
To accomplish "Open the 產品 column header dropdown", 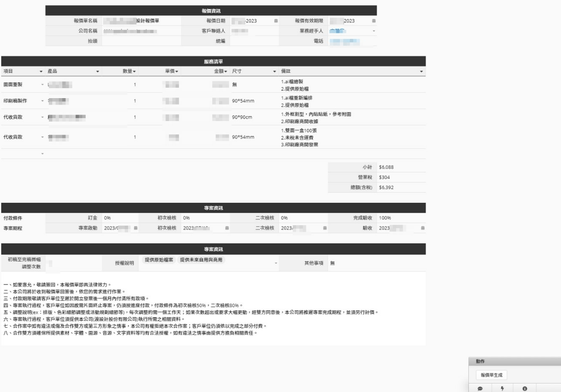I will 97,72.
